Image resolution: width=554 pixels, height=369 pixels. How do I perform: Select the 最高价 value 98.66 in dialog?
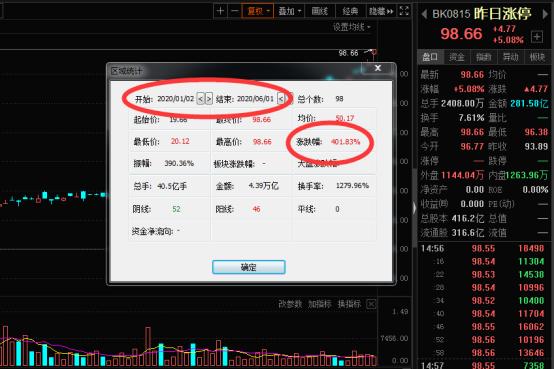point(262,142)
